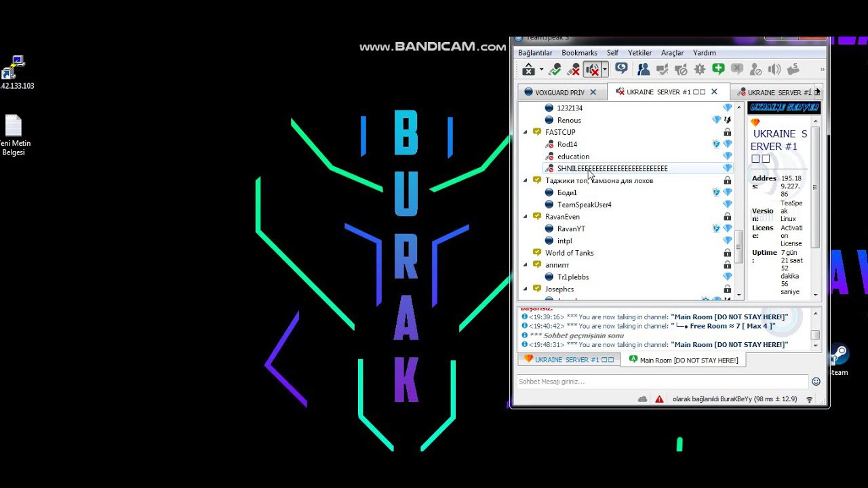Select user Tr1plebbs
Viewport: 868px width, 488px height.
[573, 277]
